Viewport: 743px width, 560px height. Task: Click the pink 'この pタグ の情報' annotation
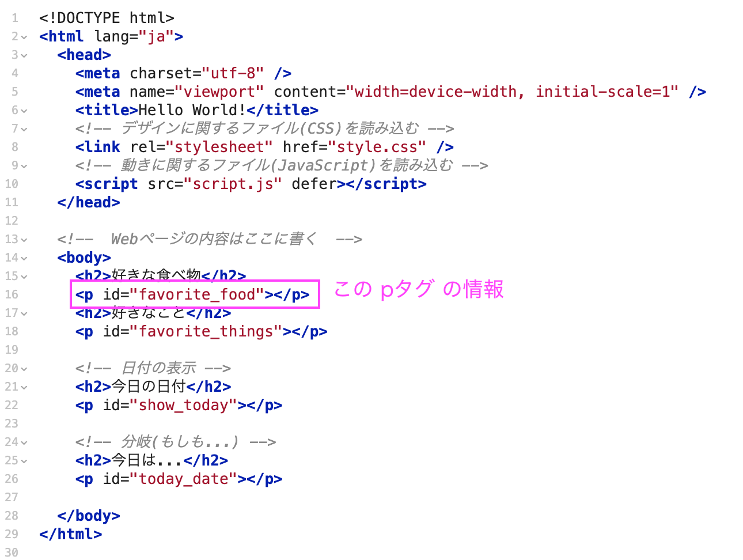click(419, 289)
